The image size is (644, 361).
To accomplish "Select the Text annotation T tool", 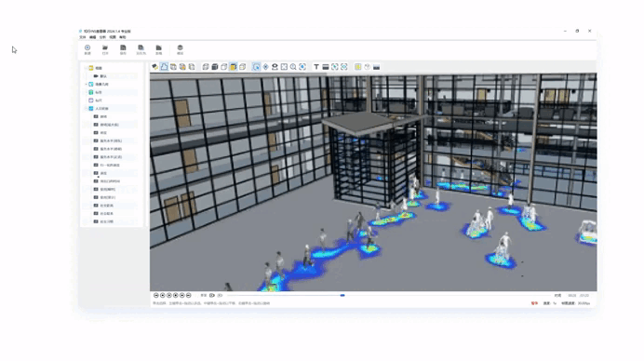I will click(316, 67).
